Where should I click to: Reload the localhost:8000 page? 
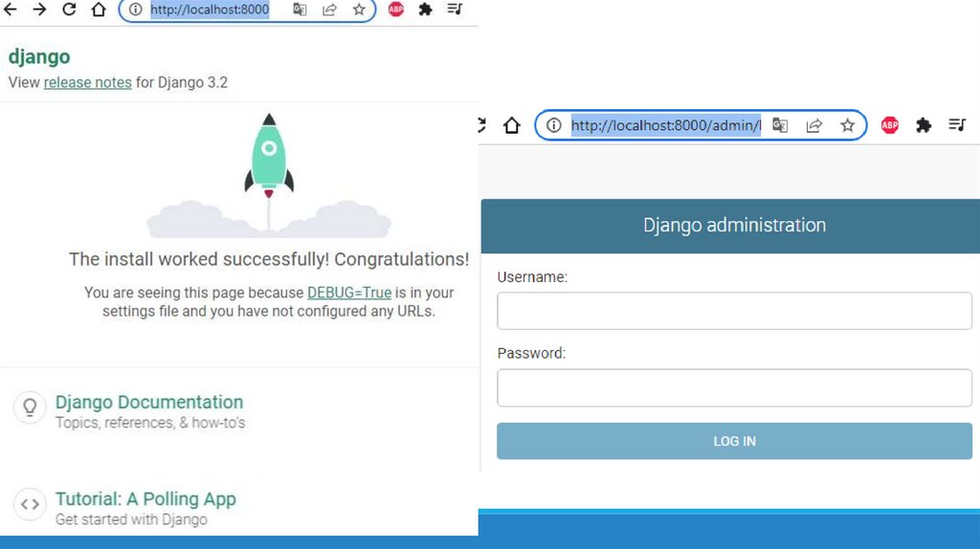69,10
